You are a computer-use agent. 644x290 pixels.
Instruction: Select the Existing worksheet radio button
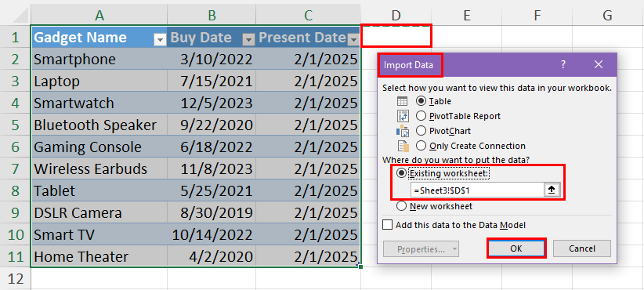point(402,174)
